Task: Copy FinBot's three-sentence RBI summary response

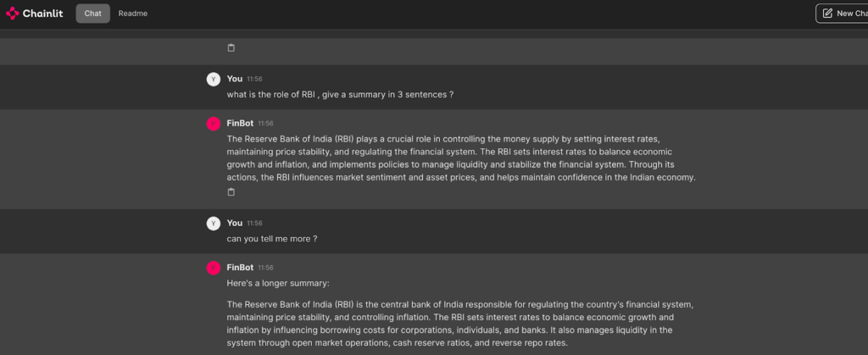Action: pyautogui.click(x=231, y=192)
